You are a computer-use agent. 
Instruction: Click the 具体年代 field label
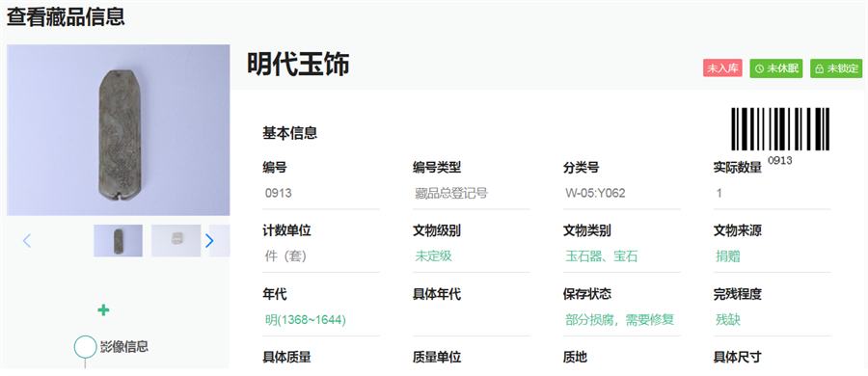(x=437, y=295)
